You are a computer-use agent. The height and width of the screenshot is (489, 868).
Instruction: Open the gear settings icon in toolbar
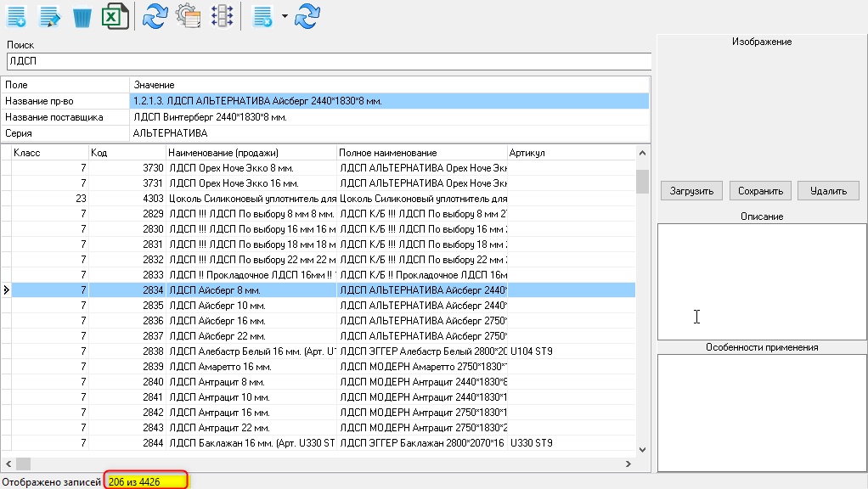point(188,16)
